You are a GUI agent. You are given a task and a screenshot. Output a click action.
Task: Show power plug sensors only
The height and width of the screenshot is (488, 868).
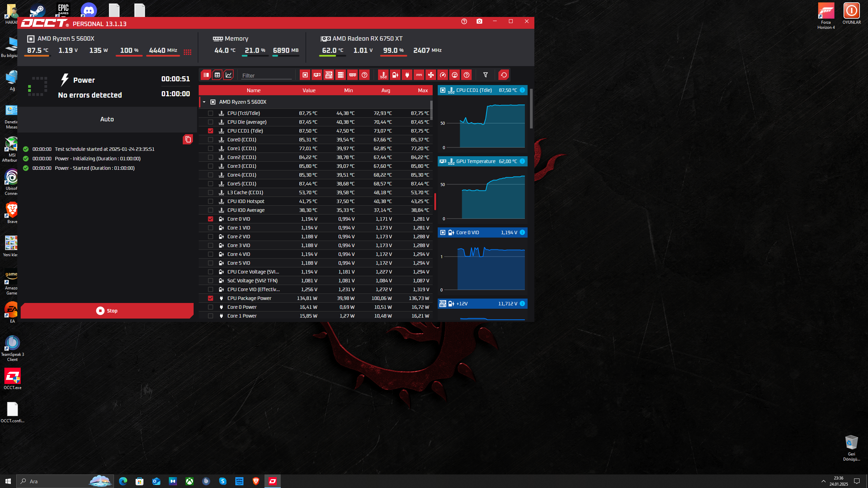(407, 75)
